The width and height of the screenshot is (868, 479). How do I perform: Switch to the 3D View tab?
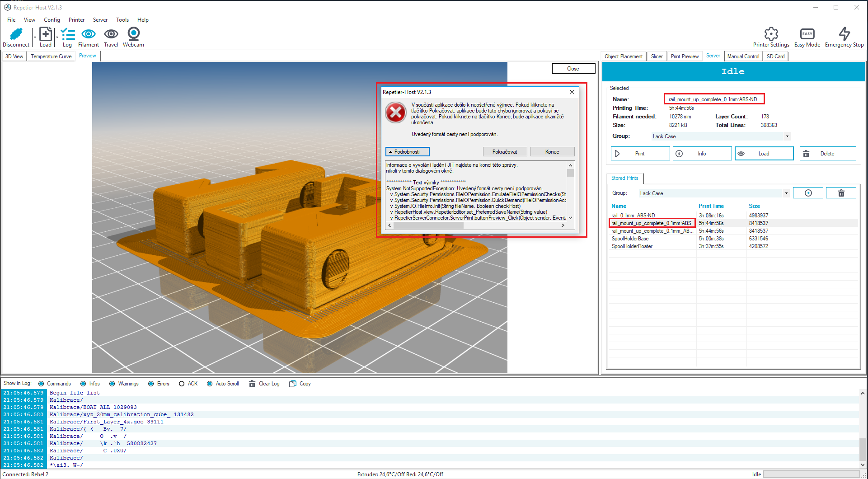click(x=14, y=56)
